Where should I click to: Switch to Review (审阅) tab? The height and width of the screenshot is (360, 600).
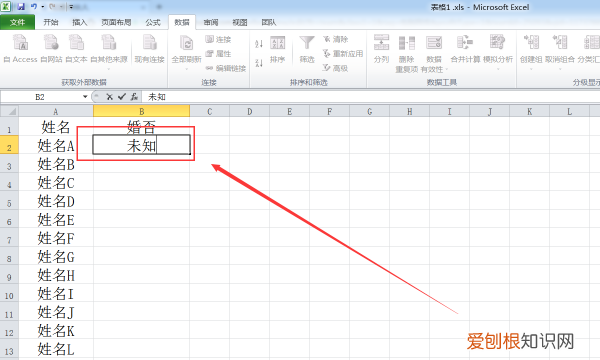(211, 22)
